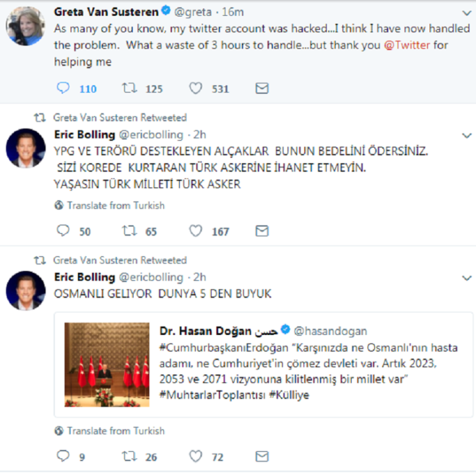476x475 pixels.
Task: Reply to Greta Van Susteren's hacked-account tweet
Action: tap(63, 89)
